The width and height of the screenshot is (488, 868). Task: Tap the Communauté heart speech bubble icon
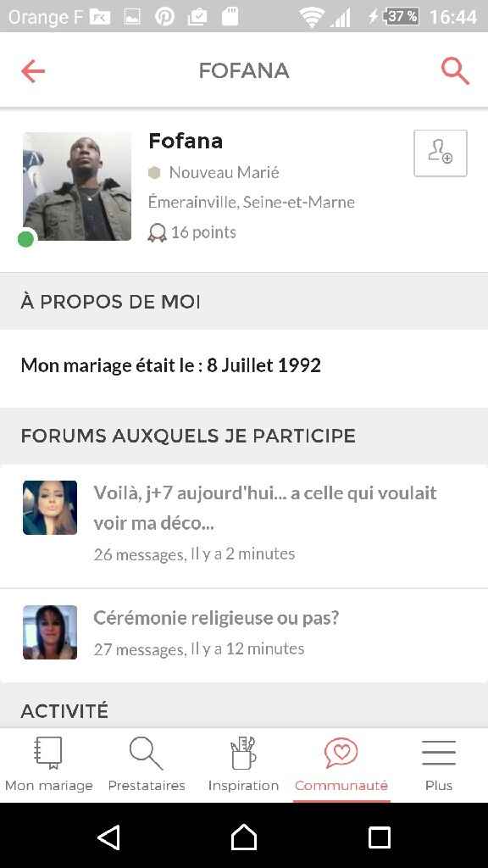[x=341, y=751]
